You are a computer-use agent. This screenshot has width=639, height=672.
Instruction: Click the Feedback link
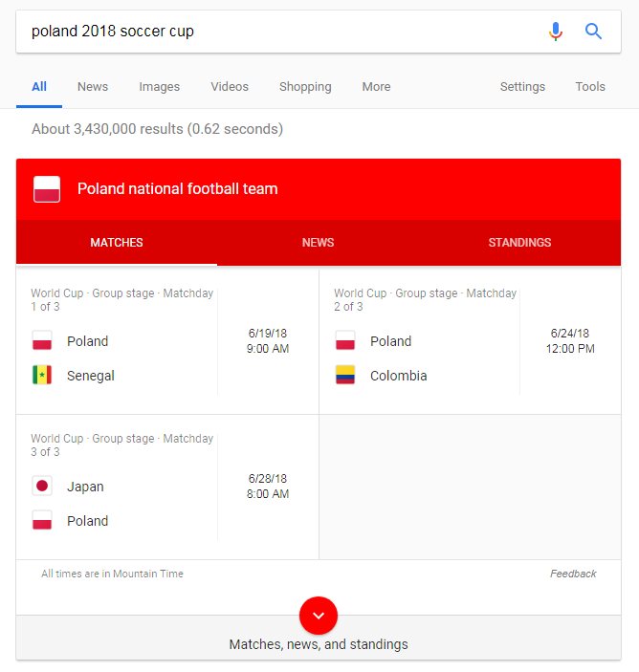click(x=573, y=574)
